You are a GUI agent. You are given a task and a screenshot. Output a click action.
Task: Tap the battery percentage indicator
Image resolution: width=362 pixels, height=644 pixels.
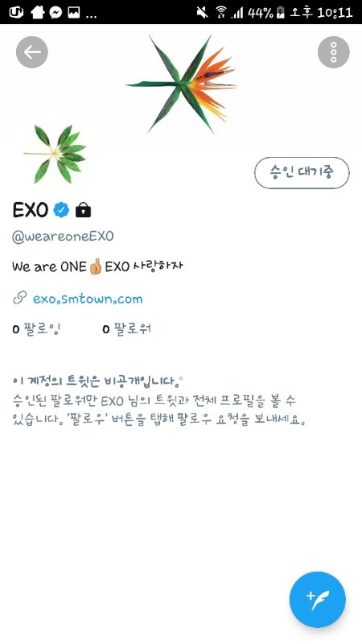click(260, 12)
